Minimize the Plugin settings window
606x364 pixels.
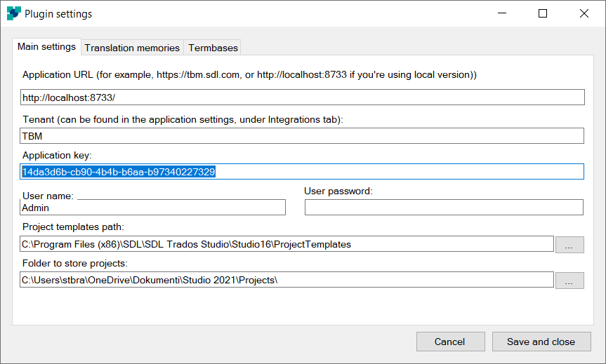[x=502, y=13]
